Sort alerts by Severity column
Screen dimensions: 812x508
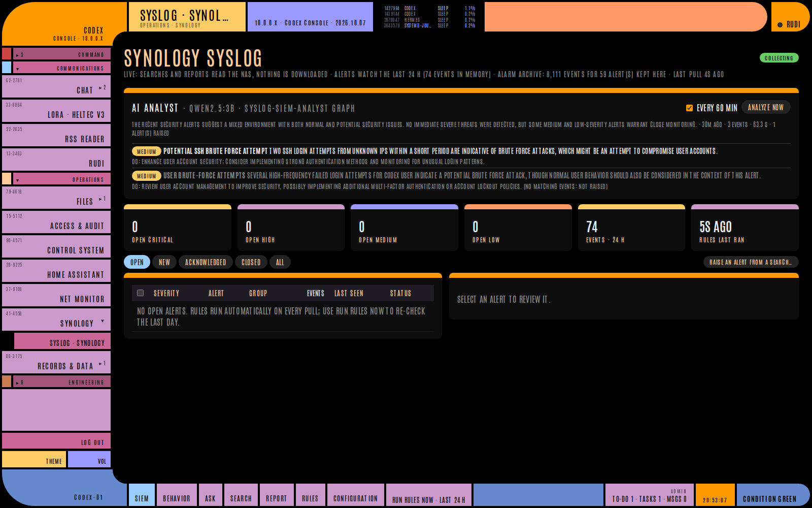[x=166, y=293]
